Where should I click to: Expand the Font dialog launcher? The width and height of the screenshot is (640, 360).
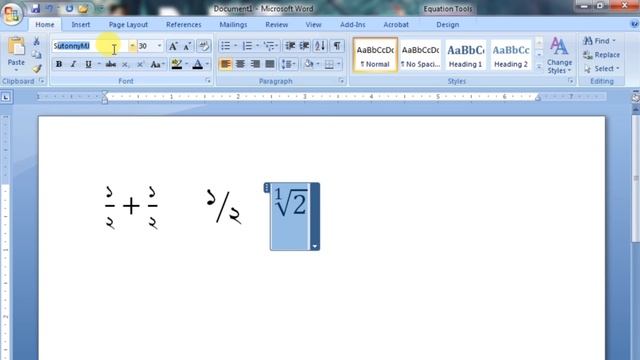[x=208, y=81]
